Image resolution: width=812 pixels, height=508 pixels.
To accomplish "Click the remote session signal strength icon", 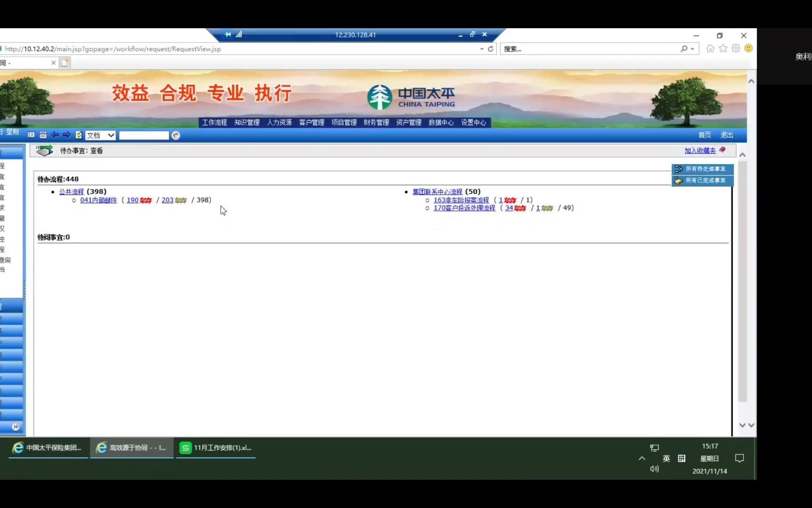I will [239, 35].
